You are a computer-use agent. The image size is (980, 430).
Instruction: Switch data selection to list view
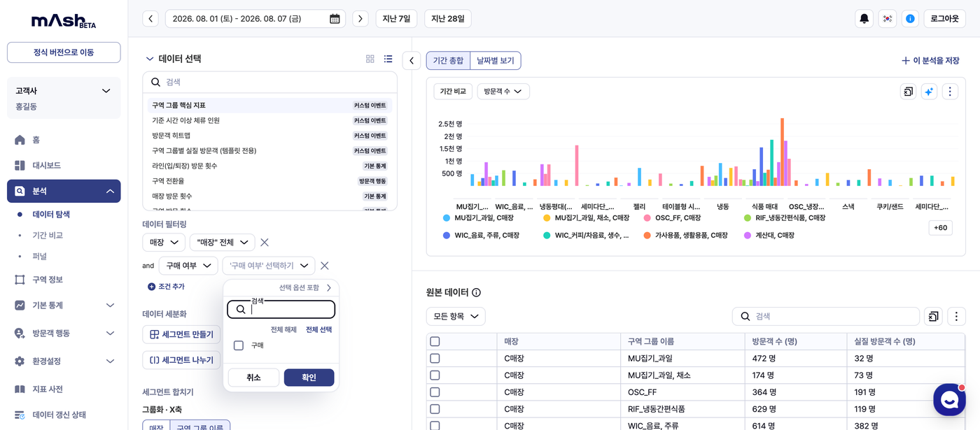click(x=388, y=59)
